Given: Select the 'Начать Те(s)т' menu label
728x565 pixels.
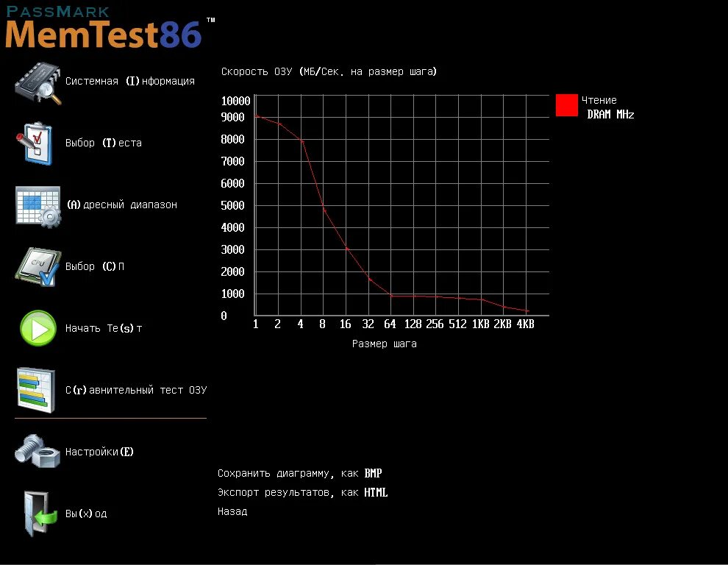Looking at the screenshot, I should click(104, 329).
